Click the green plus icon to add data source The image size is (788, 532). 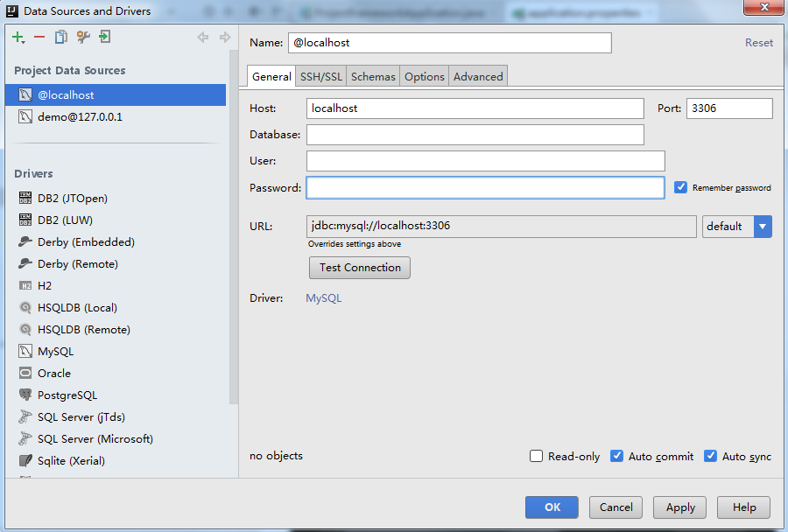(x=18, y=38)
